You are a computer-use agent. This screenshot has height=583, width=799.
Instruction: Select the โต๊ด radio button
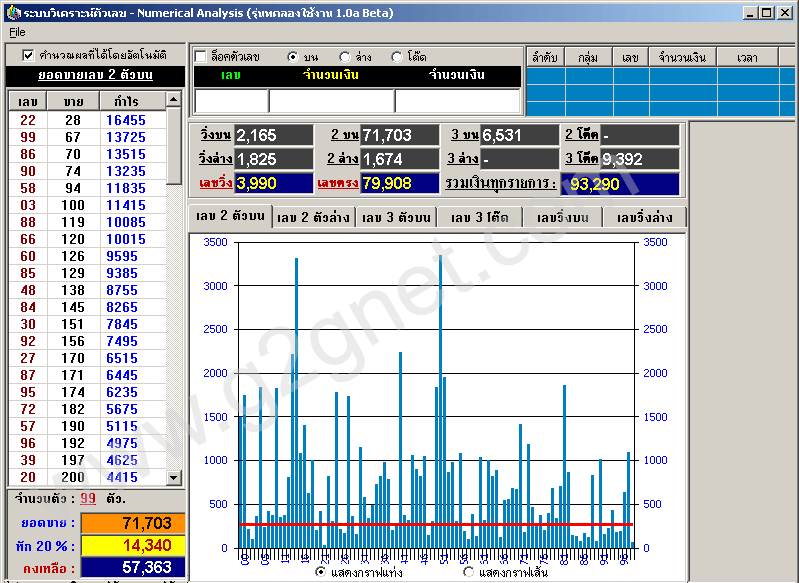397,57
